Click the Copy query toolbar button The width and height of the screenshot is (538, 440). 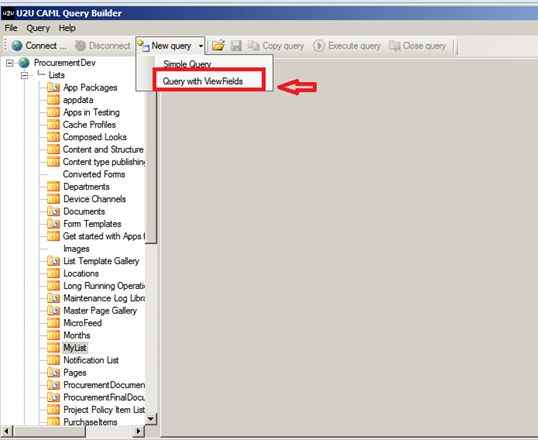pos(276,45)
